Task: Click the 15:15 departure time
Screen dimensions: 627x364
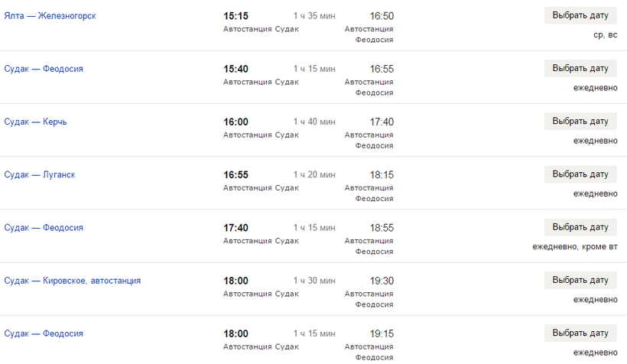Action: pyautogui.click(x=236, y=16)
